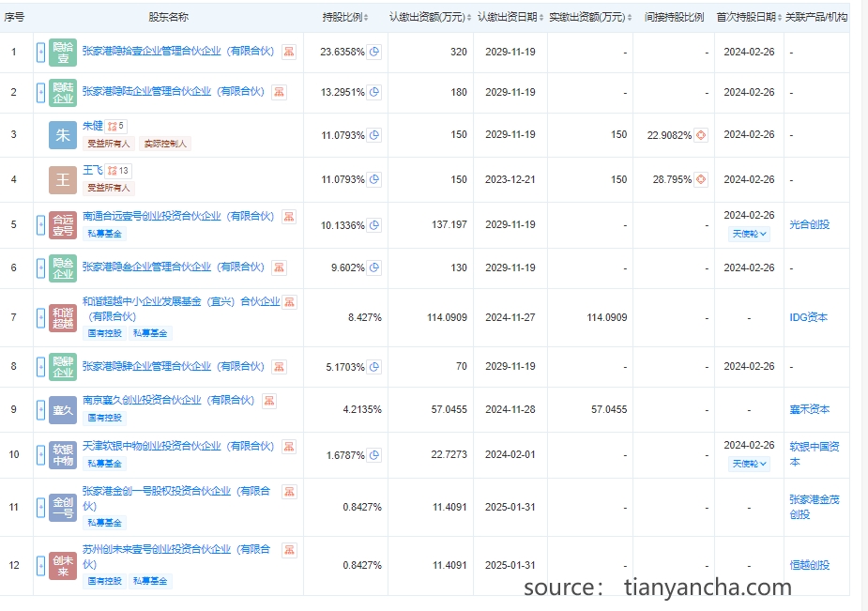868x611 pixels.
Task: Open 天使轮 dropdown in row 5
Action: click(749, 234)
